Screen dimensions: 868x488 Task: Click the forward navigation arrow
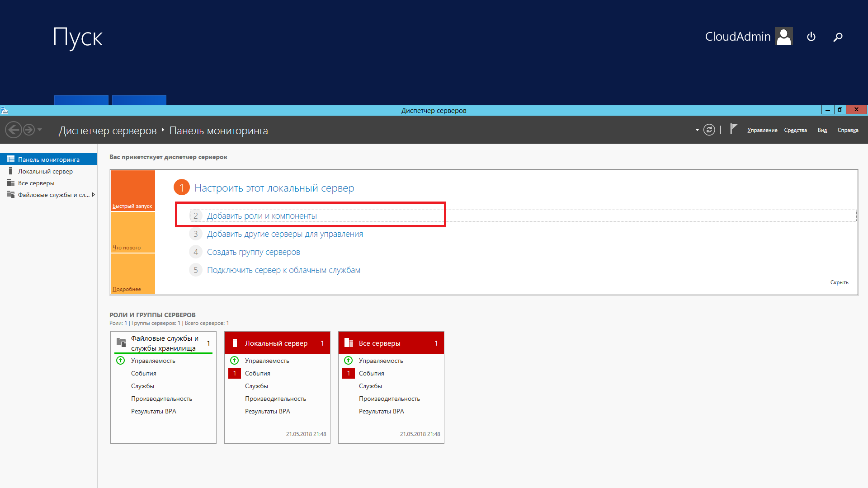tap(28, 130)
